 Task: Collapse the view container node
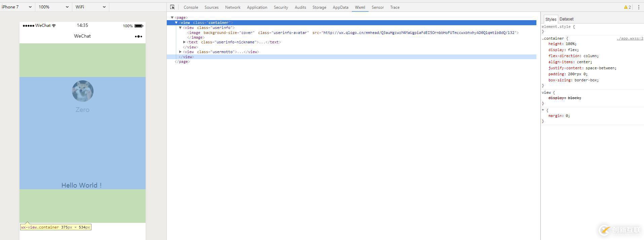pos(176,23)
